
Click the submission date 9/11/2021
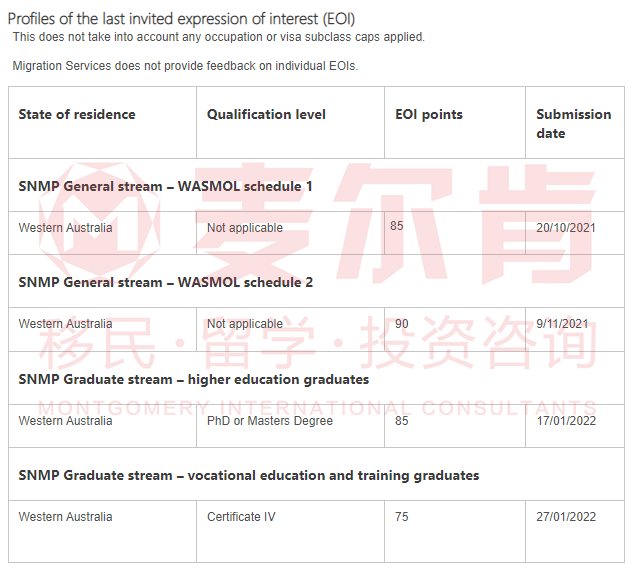pyautogui.click(x=562, y=324)
